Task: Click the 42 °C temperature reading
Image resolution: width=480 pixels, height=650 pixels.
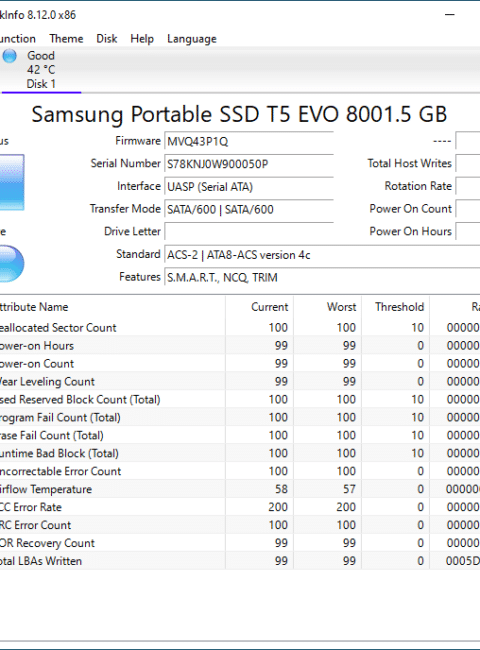Action: click(x=41, y=70)
